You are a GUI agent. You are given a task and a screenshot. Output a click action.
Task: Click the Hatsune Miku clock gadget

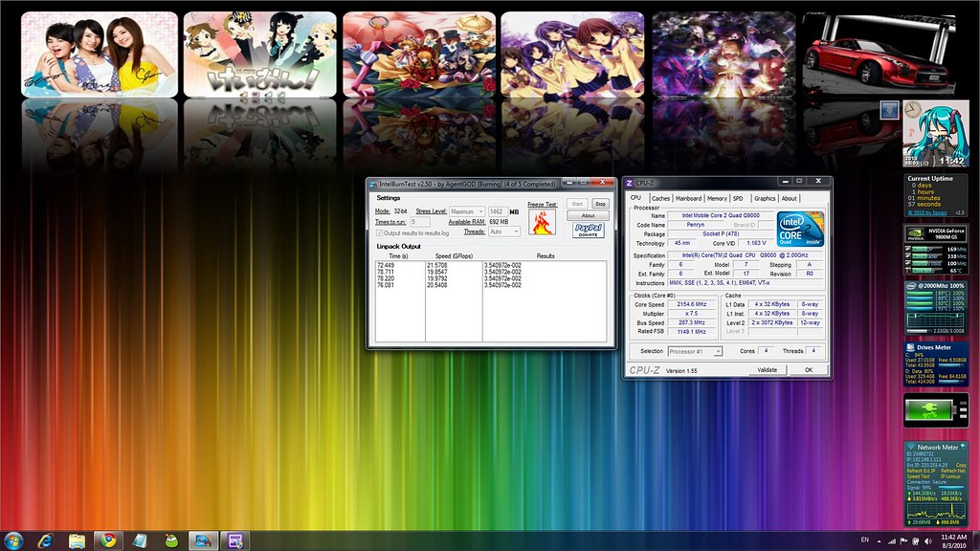coord(936,134)
